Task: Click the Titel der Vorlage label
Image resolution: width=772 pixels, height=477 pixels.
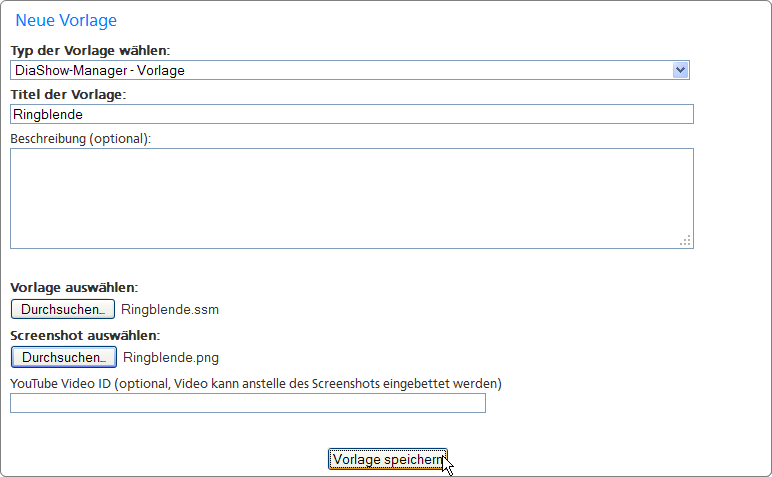Action: pos(69,94)
